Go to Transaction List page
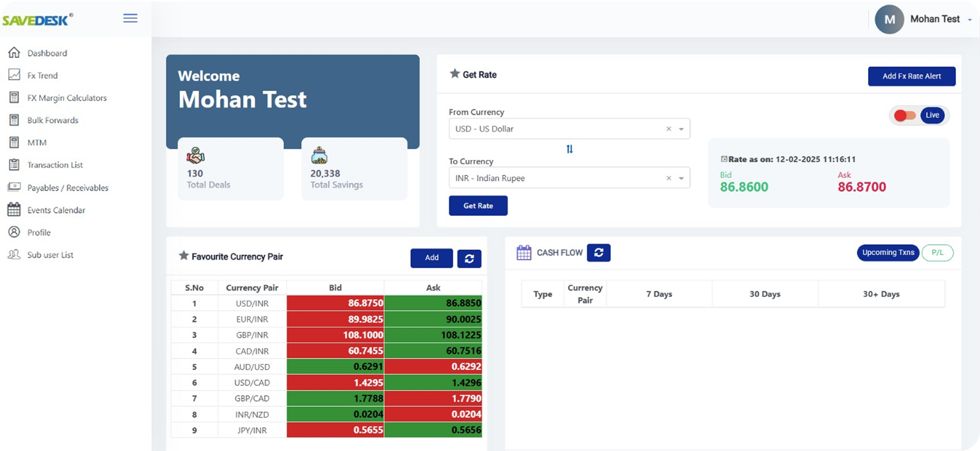 click(x=55, y=165)
